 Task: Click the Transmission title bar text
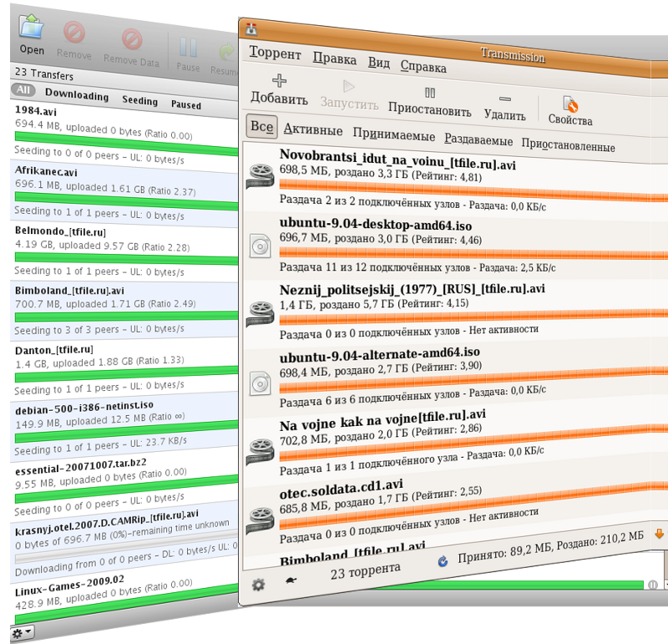tap(513, 54)
